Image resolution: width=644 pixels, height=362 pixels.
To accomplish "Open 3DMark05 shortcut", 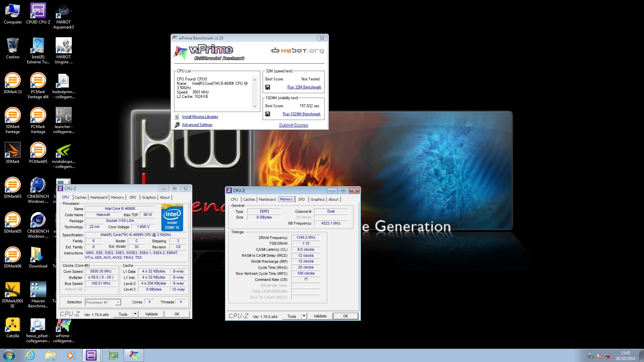I will 12,223.
